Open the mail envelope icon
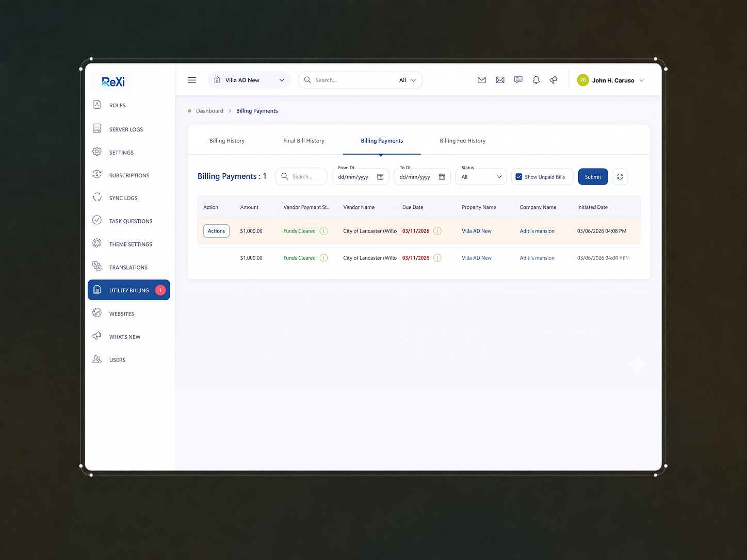Image resolution: width=747 pixels, height=560 pixels. pyautogui.click(x=482, y=80)
